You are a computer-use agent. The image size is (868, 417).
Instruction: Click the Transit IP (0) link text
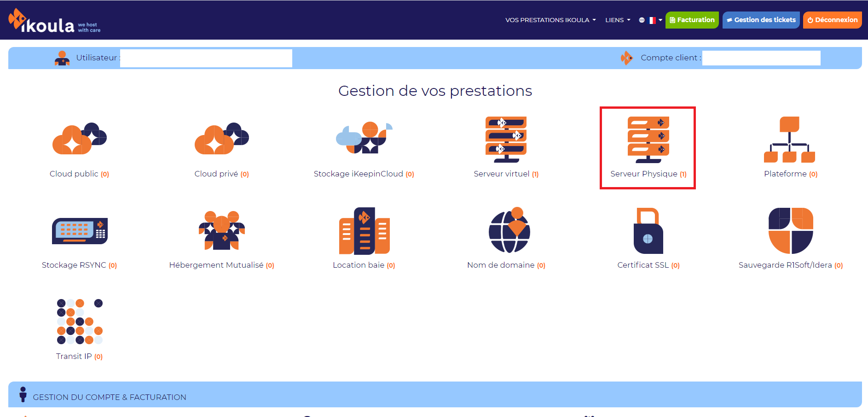click(80, 356)
